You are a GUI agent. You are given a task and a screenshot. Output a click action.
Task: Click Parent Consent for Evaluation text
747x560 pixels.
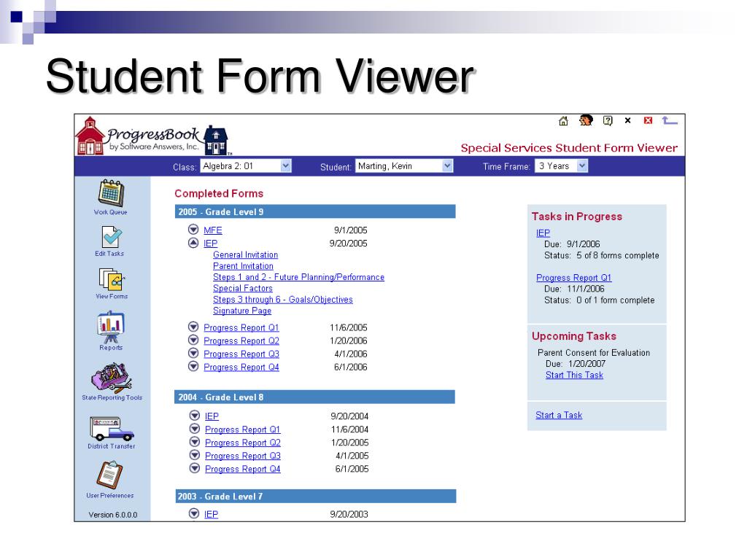pos(594,353)
